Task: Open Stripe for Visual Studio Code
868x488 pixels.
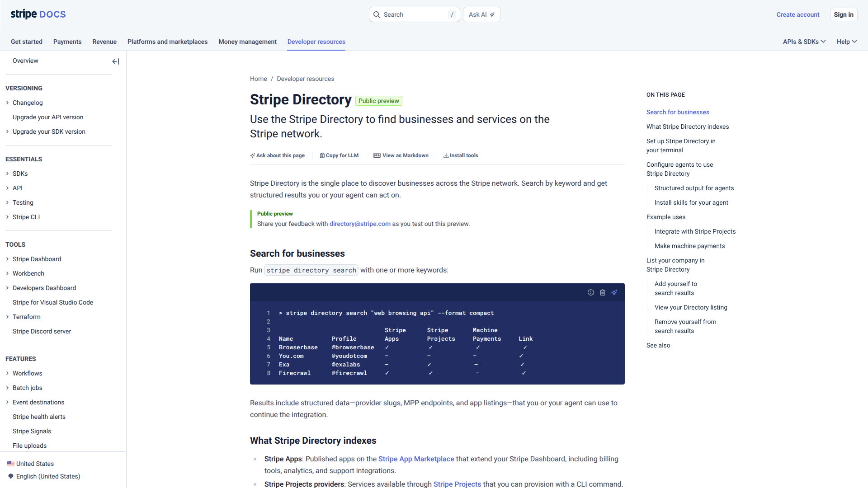Action: click(53, 302)
